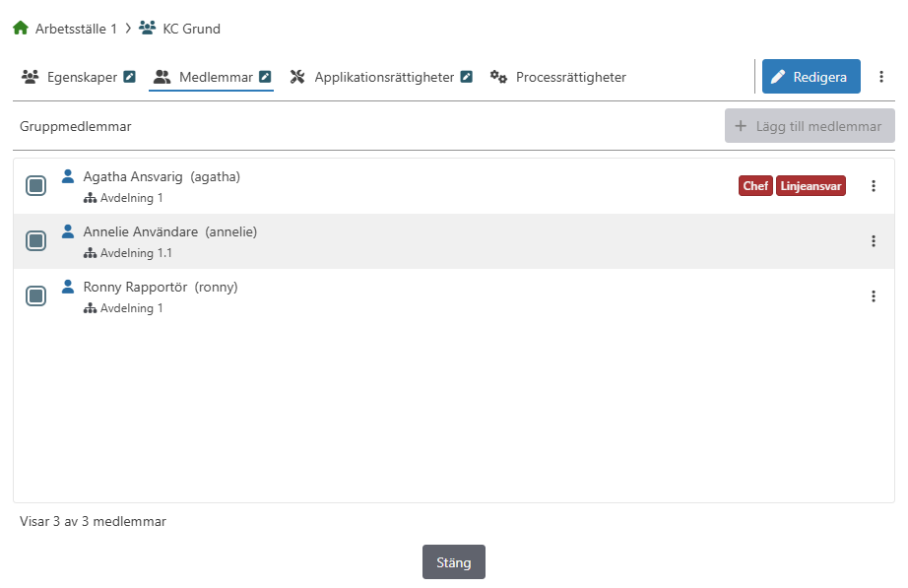Click the green home icon in breadcrumb

tap(21, 28)
